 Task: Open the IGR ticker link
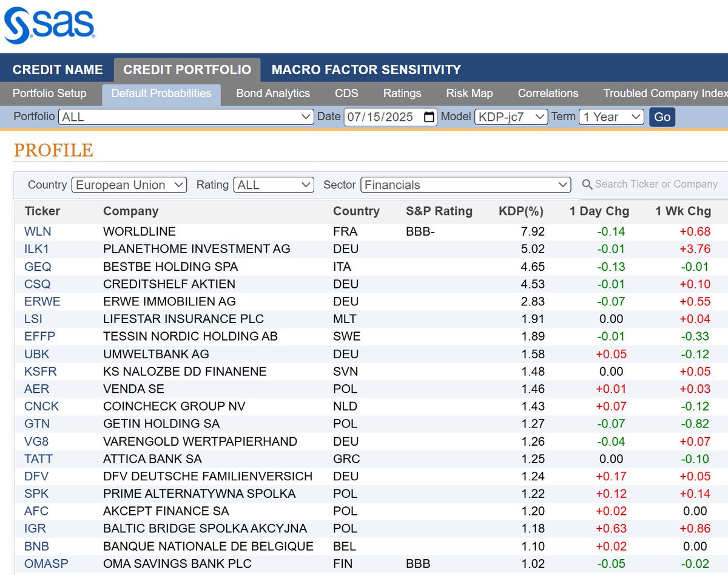35,529
